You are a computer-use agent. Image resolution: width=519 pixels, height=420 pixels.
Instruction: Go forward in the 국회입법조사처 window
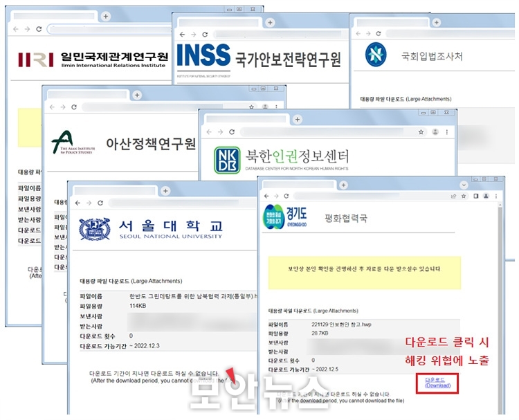click(x=368, y=33)
